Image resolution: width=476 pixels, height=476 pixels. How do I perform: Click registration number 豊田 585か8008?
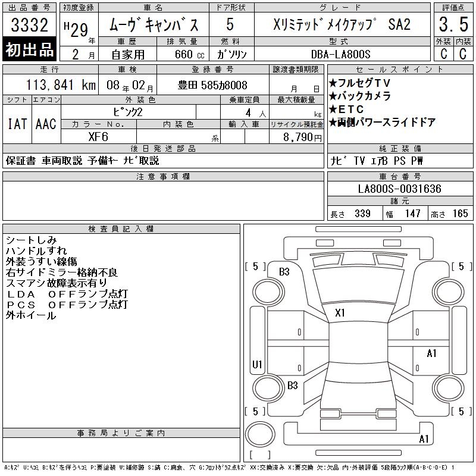click(x=212, y=85)
